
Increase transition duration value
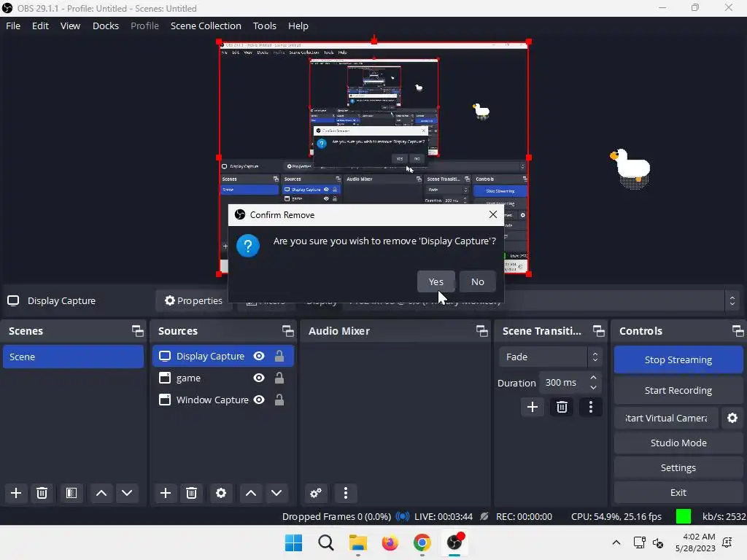593,378
